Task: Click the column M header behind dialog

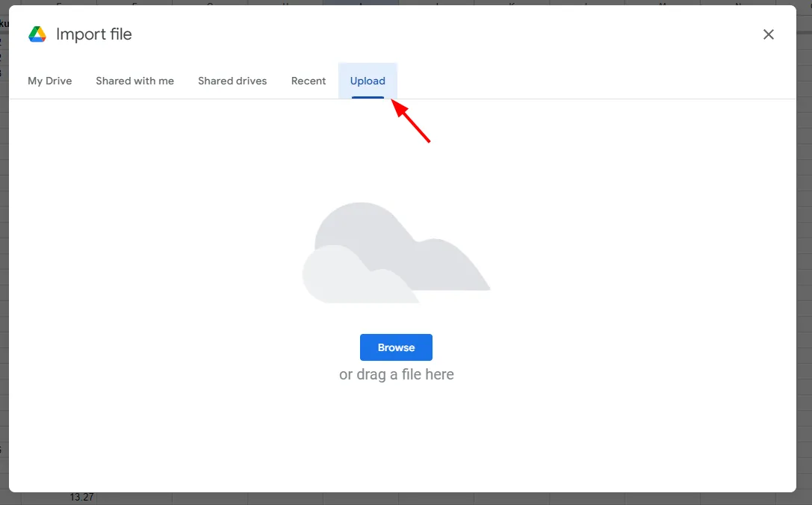Action: 663,3
